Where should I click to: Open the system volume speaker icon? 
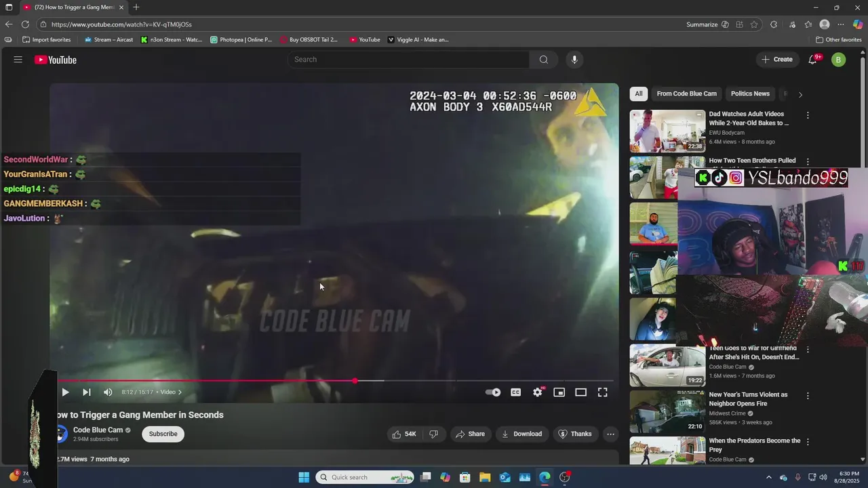click(x=824, y=477)
